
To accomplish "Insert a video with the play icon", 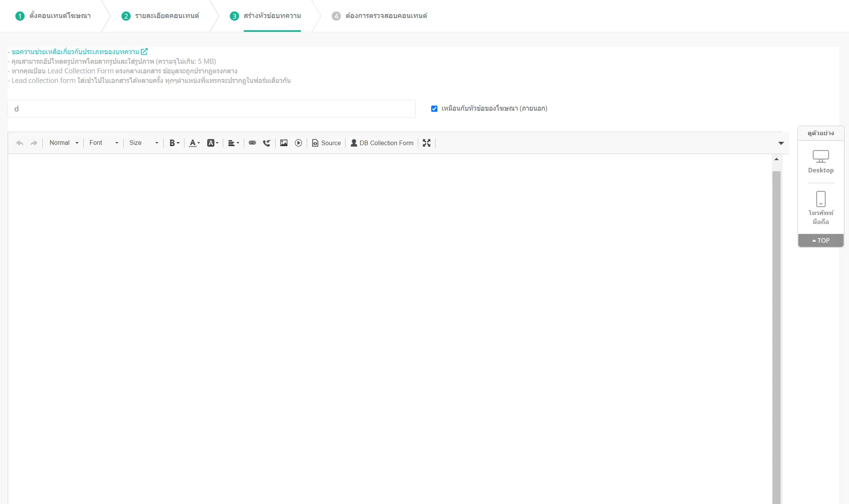I will pyautogui.click(x=298, y=143).
